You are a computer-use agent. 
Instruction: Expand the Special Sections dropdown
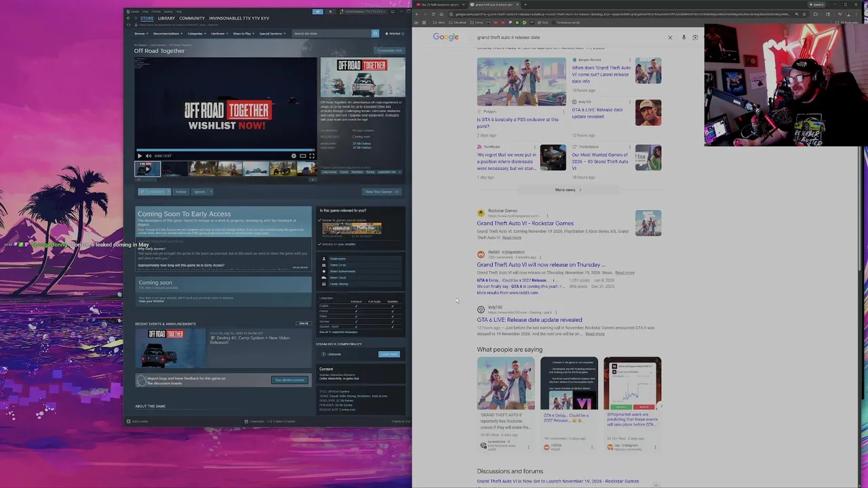(x=272, y=33)
